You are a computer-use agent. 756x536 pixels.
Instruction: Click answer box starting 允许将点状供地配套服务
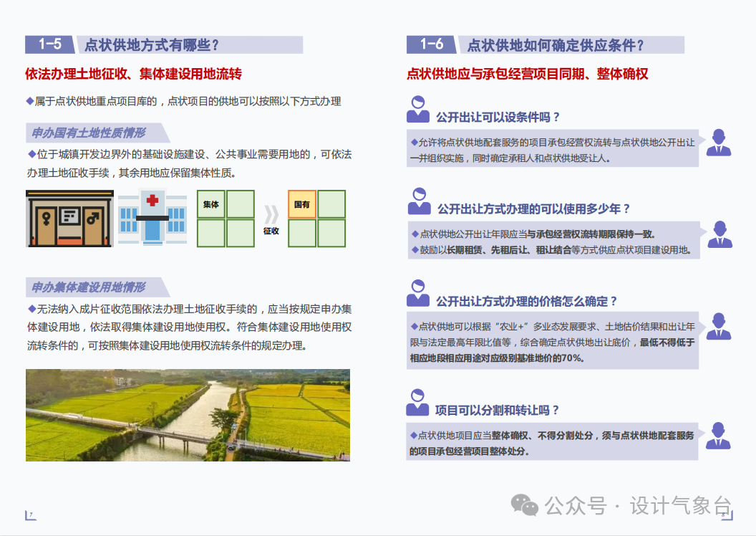coord(553,148)
